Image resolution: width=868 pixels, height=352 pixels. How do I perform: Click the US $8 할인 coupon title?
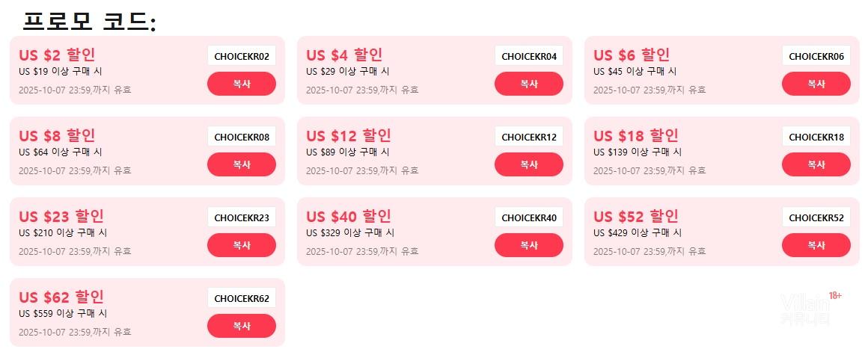click(x=57, y=136)
